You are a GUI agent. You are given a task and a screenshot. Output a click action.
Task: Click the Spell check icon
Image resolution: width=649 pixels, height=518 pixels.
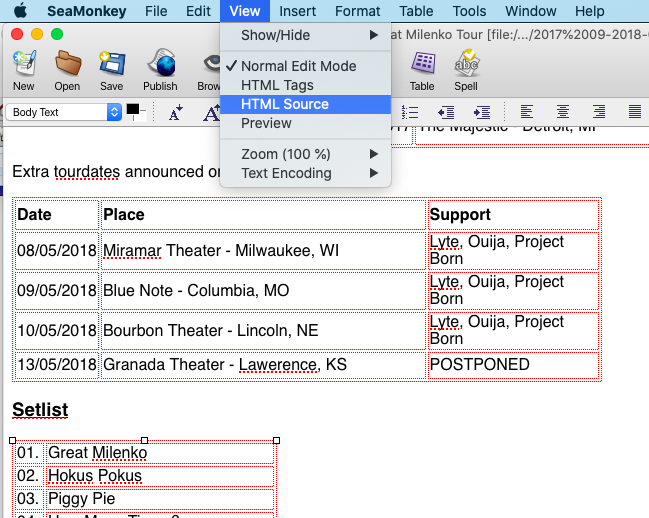(x=466, y=64)
